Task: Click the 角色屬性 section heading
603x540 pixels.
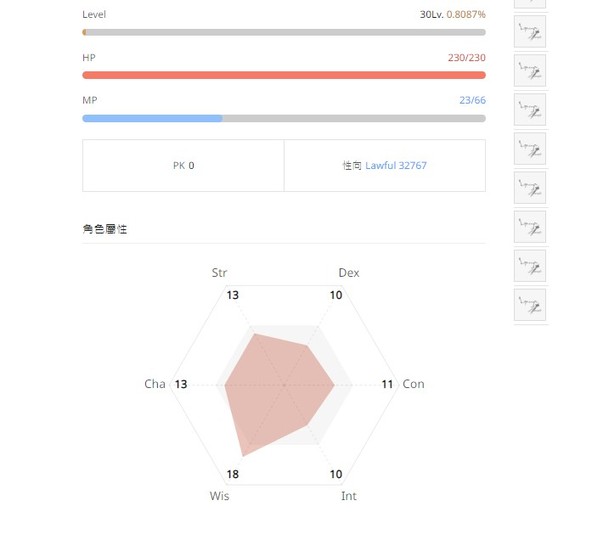Action: coord(105,229)
